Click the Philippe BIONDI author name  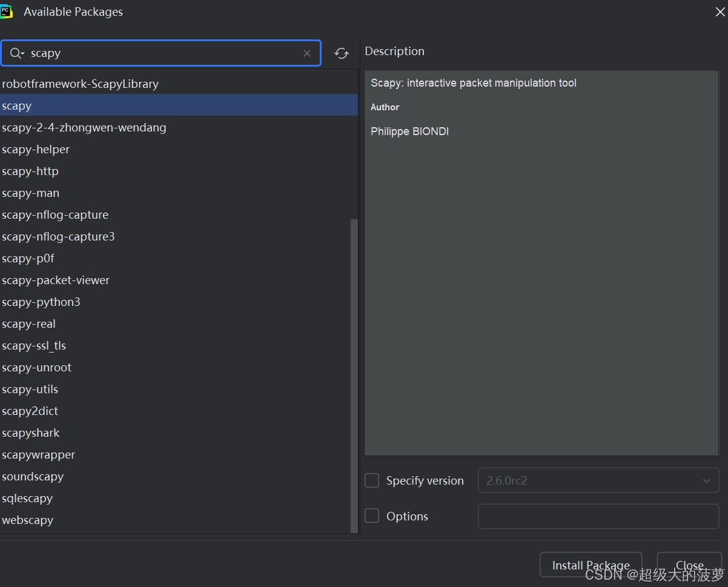tap(409, 131)
